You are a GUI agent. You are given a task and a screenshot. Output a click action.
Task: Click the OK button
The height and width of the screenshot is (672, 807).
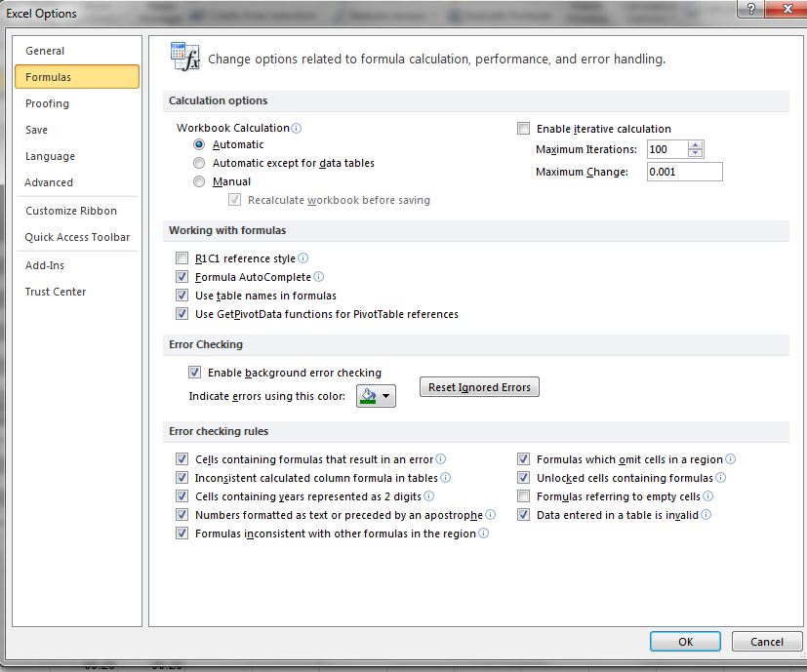click(x=684, y=641)
